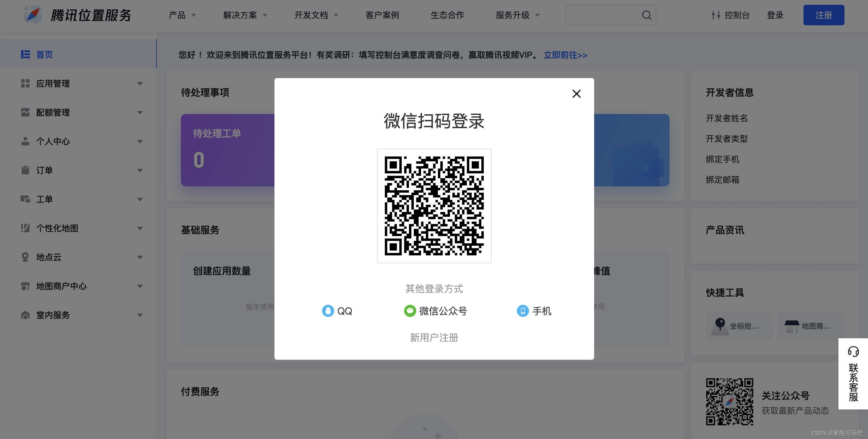
Task: Click the green WeChat official account icon
Action: tap(410, 311)
